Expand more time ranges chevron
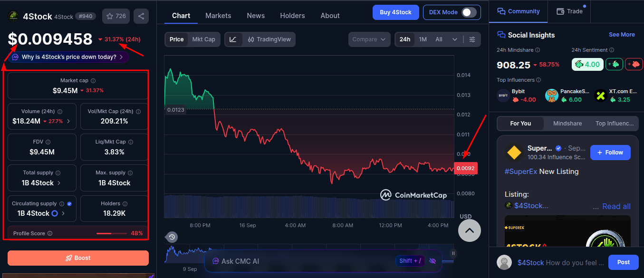The height and width of the screenshot is (278, 644). tap(455, 39)
